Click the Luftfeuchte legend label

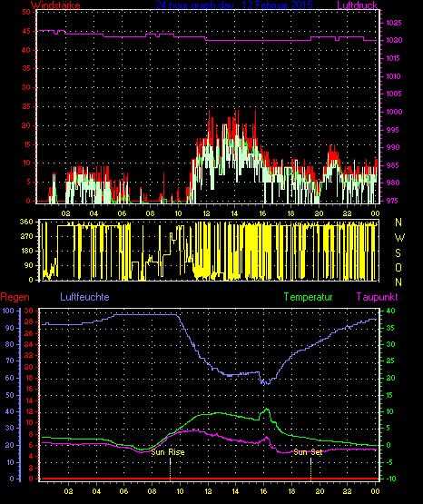84,297
